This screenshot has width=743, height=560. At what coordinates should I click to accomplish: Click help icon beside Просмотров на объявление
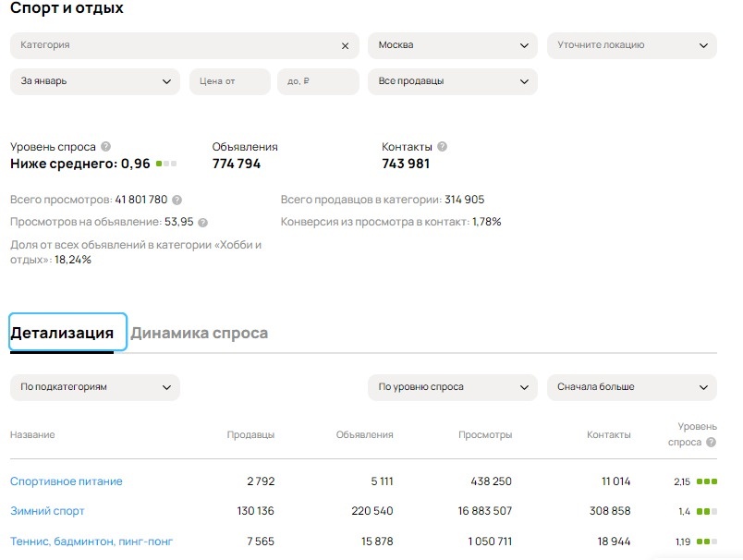[203, 222]
